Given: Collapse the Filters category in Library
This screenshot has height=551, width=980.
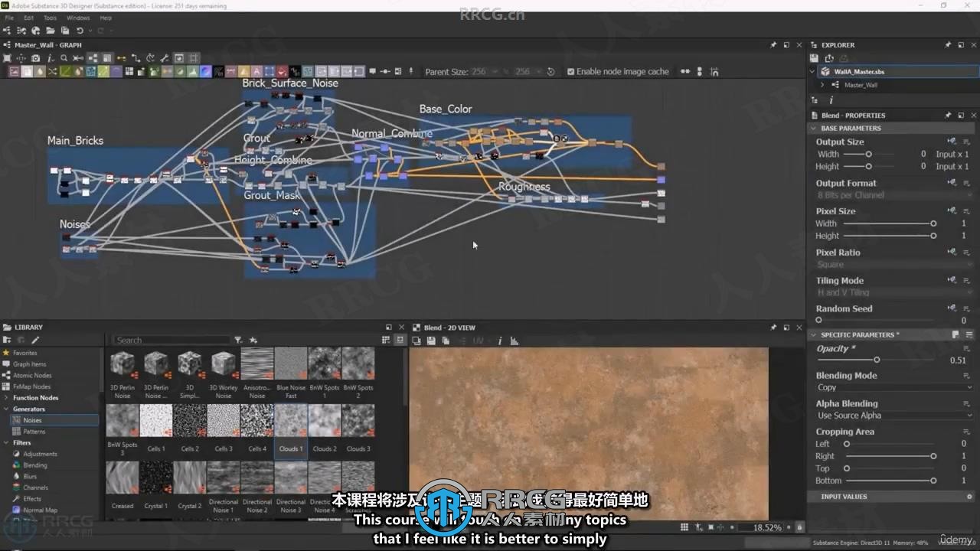Looking at the screenshot, I should 6,442.
